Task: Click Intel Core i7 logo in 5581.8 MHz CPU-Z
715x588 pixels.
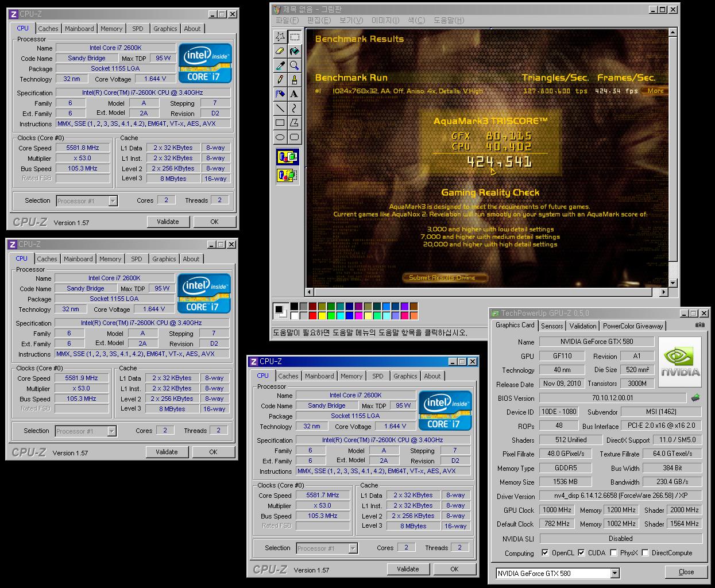Action: point(205,63)
